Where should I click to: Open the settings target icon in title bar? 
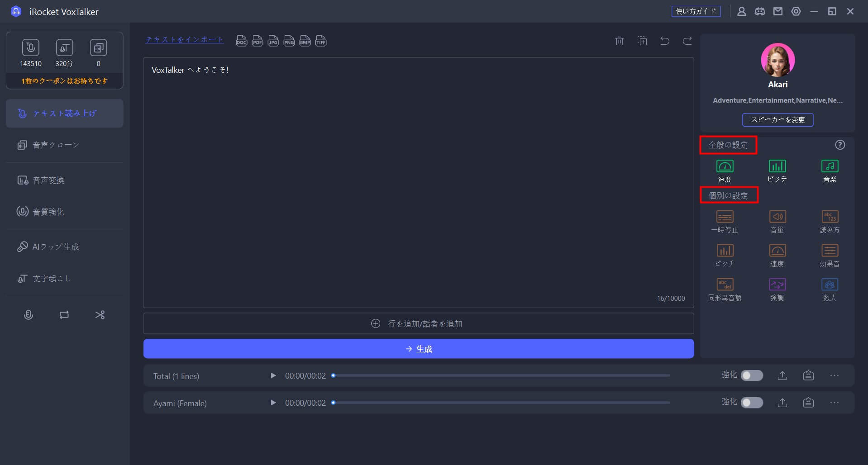pyautogui.click(x=796, y=12)
